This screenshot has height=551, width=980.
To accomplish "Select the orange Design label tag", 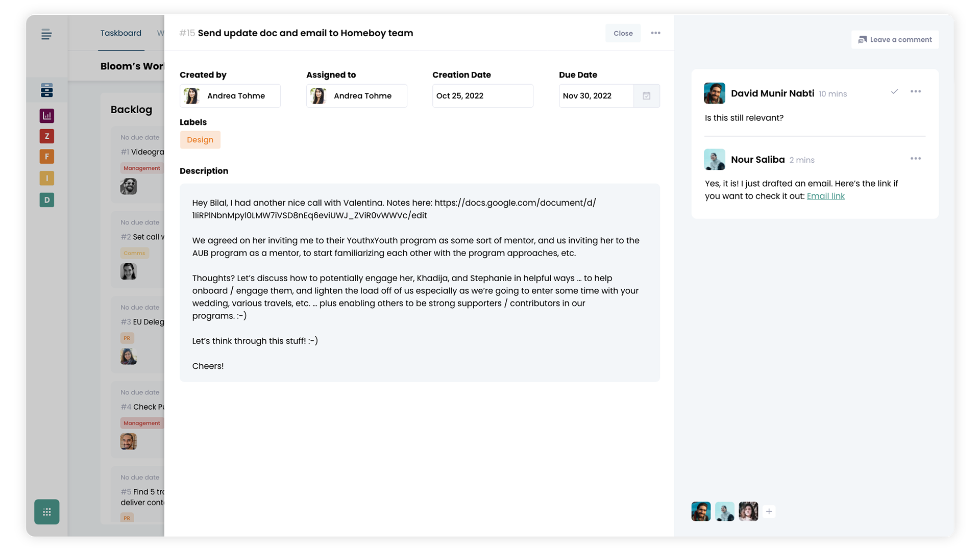I will tap(200, 140).
